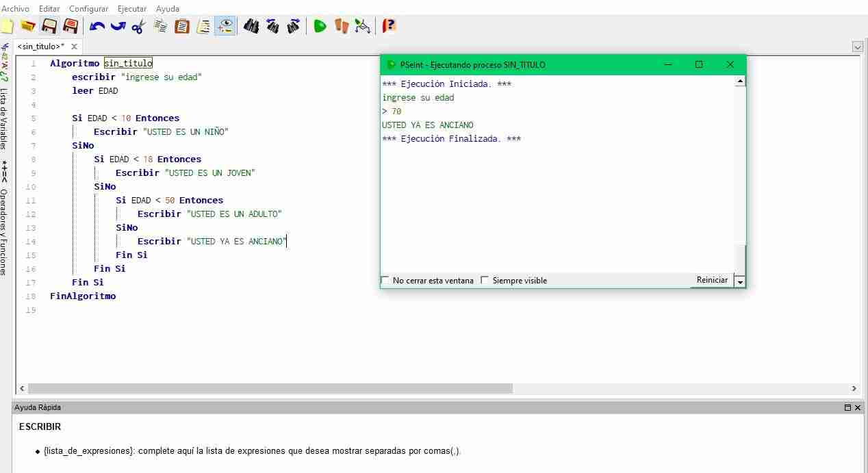This screenshot has width=868, height=473.
Task: Open the tab list dropdown arrow
Action: point(858,47)
